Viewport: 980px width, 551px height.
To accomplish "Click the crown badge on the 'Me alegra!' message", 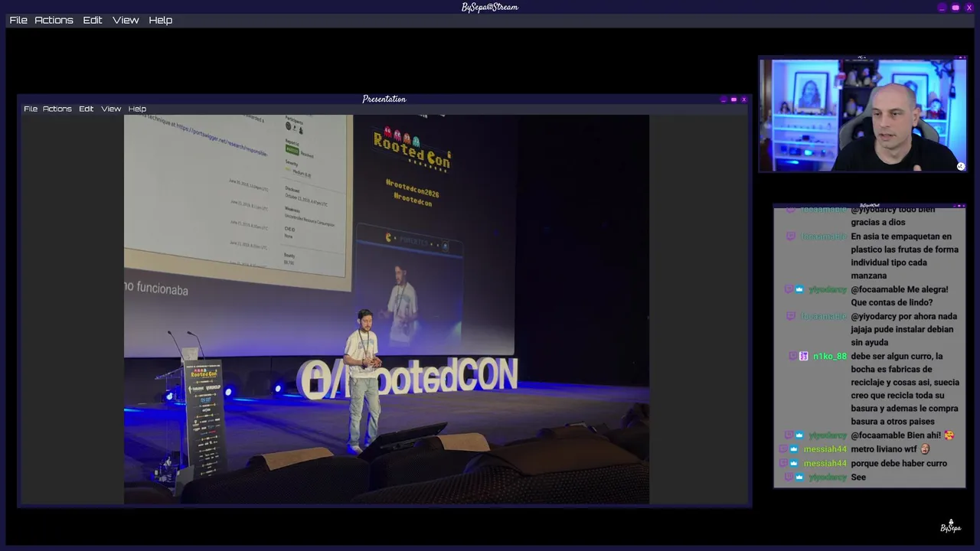I will pos(799,289).
